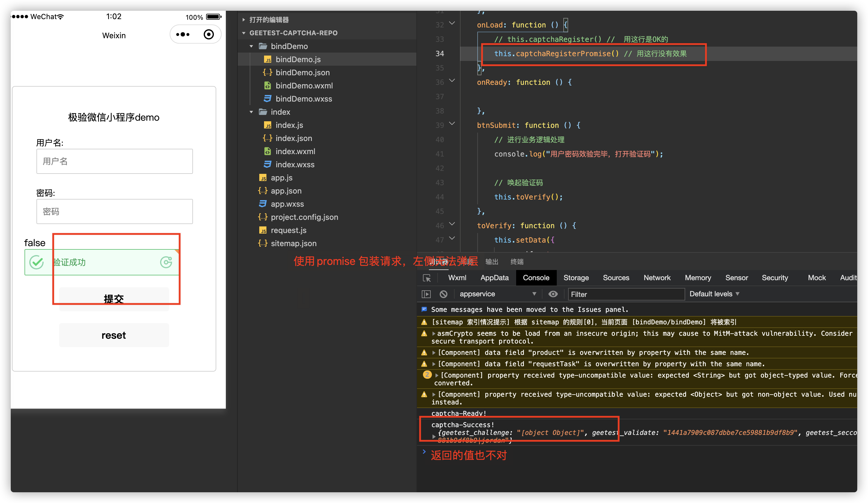Open the bindDemo.wxml file
The image size is (868, 503).
pos(304,86)
